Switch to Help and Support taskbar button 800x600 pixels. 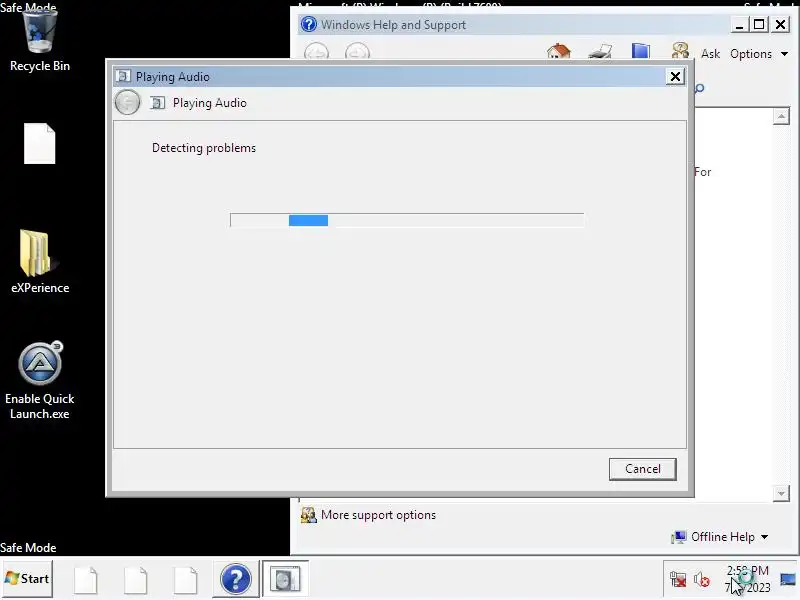pyautogui.click(x=236, y=579)
